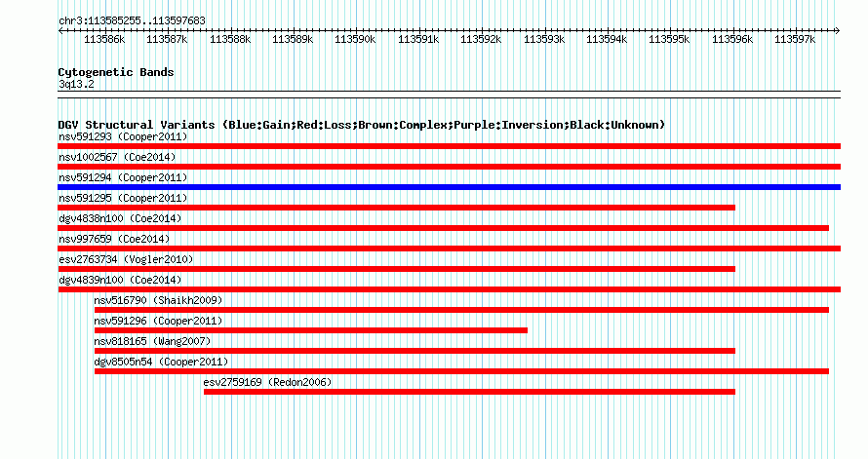
Task: Select the red bar under esv2763734
Action: pos(396,269)
